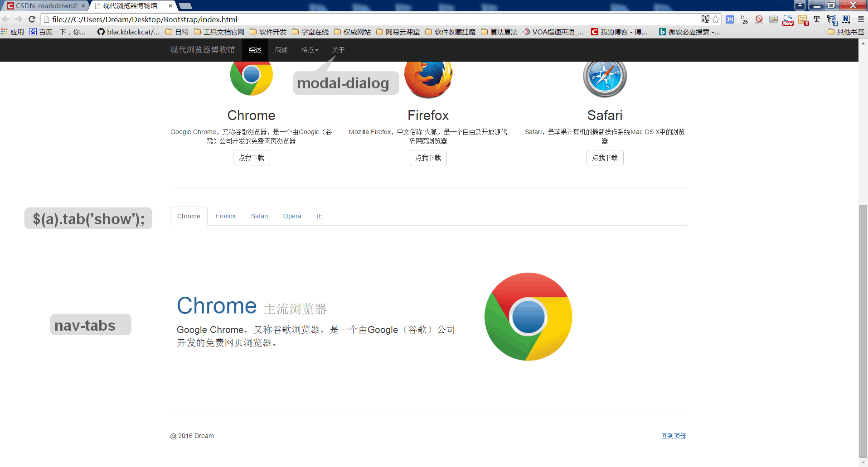Click 关于 in the navigation bar
The image size is (868, 467).
(338, 50)
